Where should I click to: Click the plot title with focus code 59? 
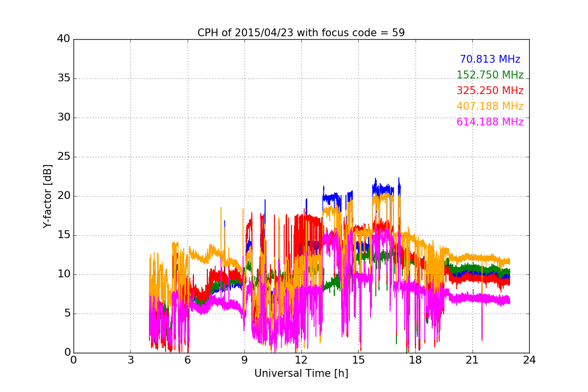coord(301,33)
